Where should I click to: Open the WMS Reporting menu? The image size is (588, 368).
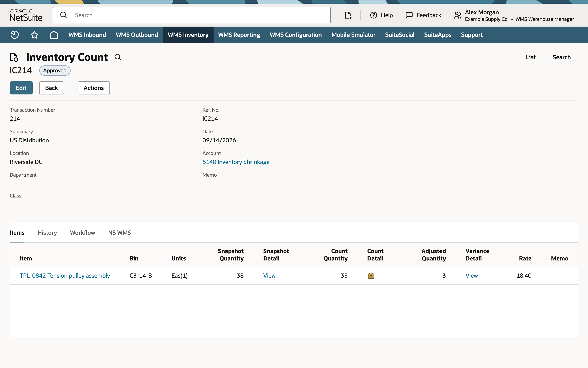(x=239, y=35)
